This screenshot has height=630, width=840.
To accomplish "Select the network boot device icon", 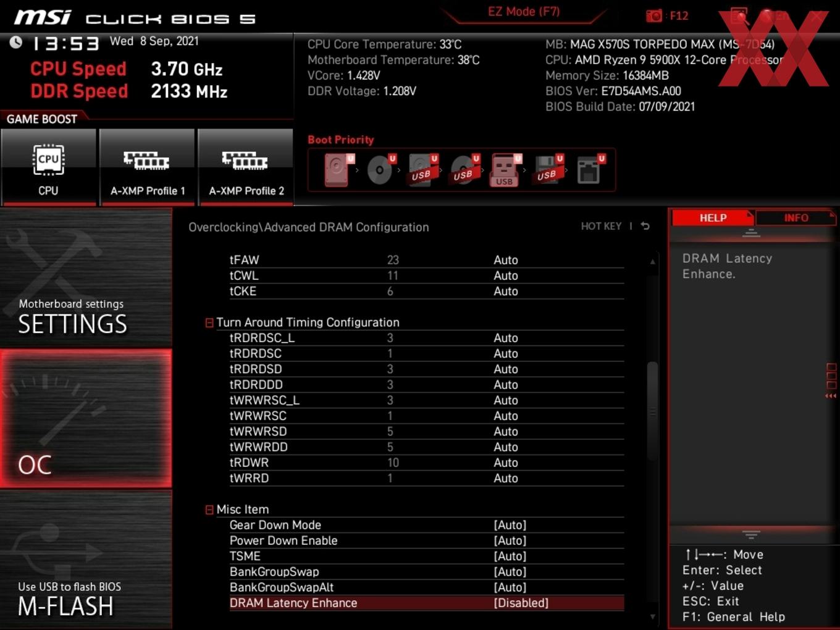I will tap(590, 170).
